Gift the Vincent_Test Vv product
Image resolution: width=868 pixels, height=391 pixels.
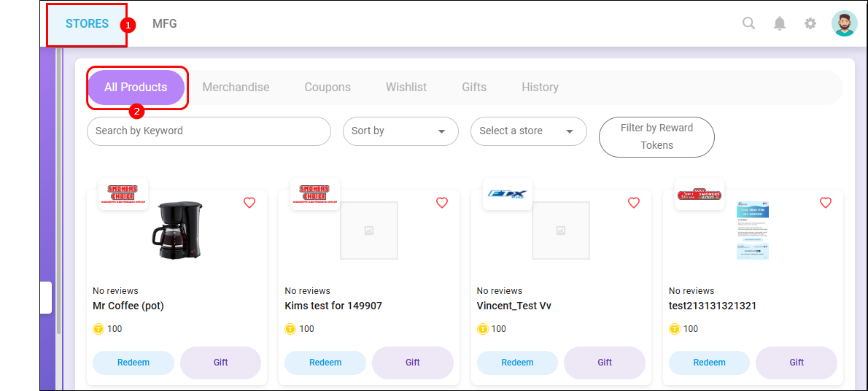[604, 363]
